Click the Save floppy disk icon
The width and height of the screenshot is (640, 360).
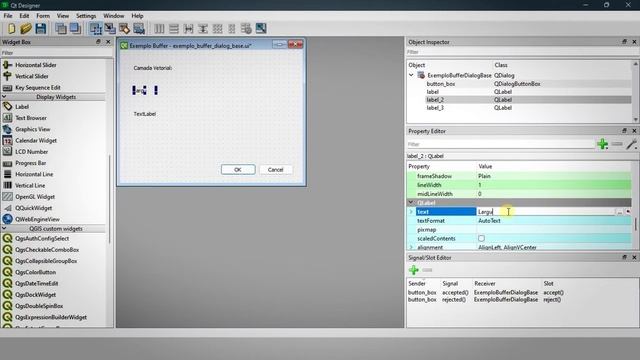click(x=40, y=28)
